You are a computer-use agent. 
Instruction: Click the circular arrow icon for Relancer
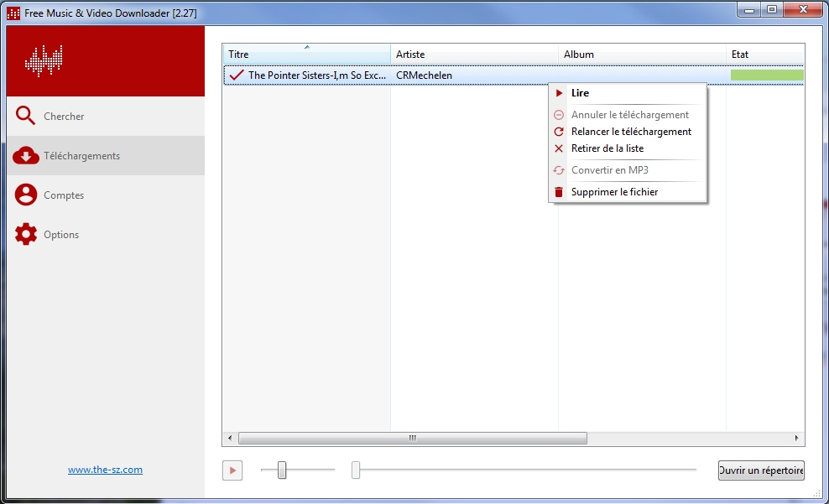pos(559,132)
